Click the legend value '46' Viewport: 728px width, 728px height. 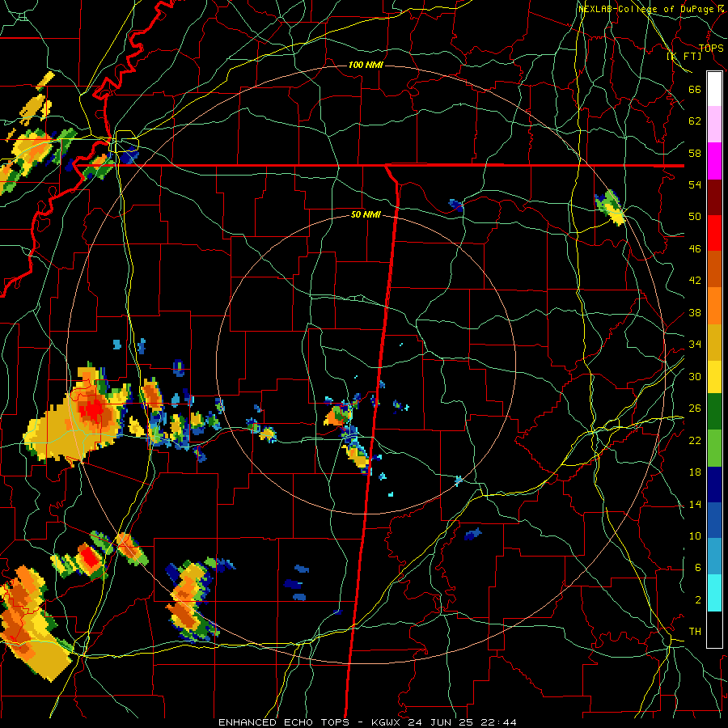695,249
